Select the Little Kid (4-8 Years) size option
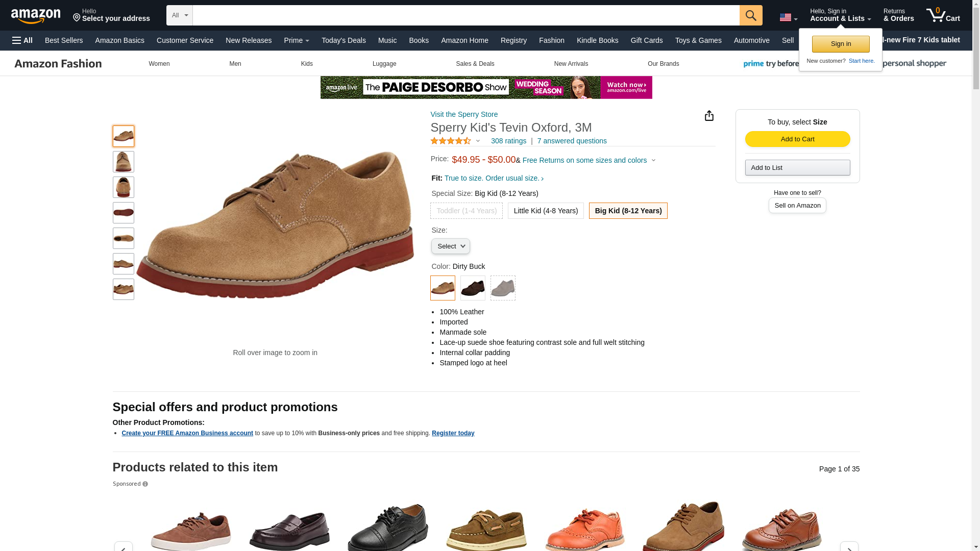This screenshot has width=980, height=551. point(546,211)
